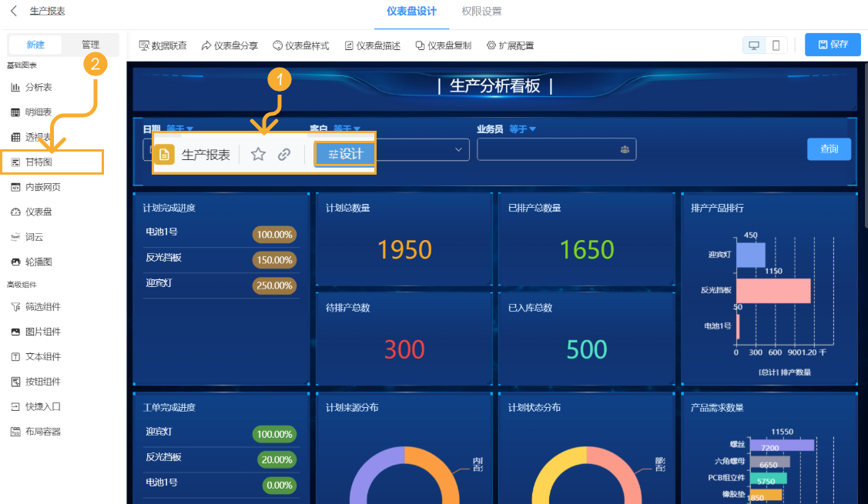
Task: Click the 查询 query button
Action: pos(829,149)
